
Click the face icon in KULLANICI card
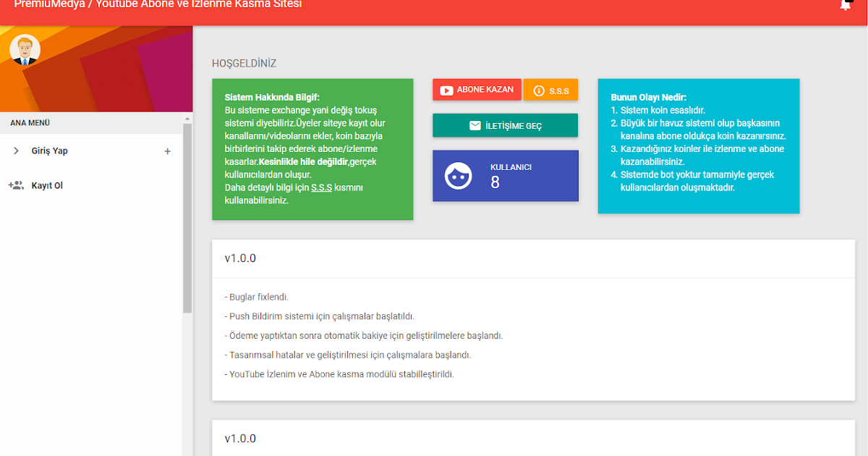click(458, 176)
